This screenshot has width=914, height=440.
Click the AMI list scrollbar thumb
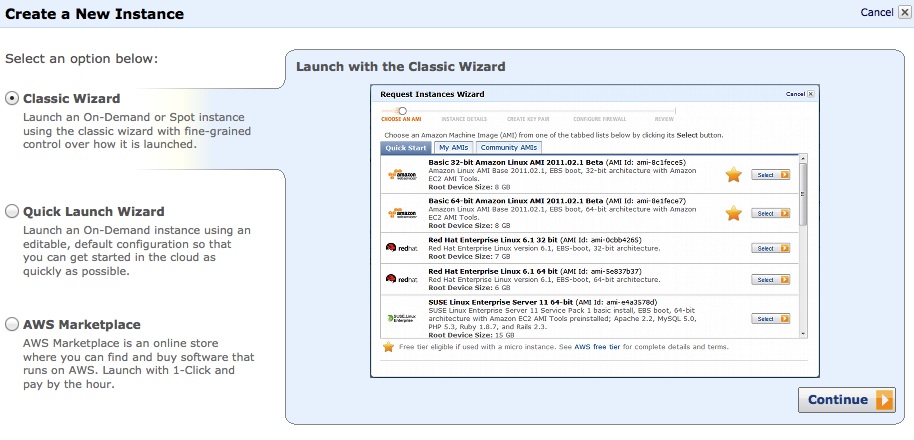[x=803, y=194]
